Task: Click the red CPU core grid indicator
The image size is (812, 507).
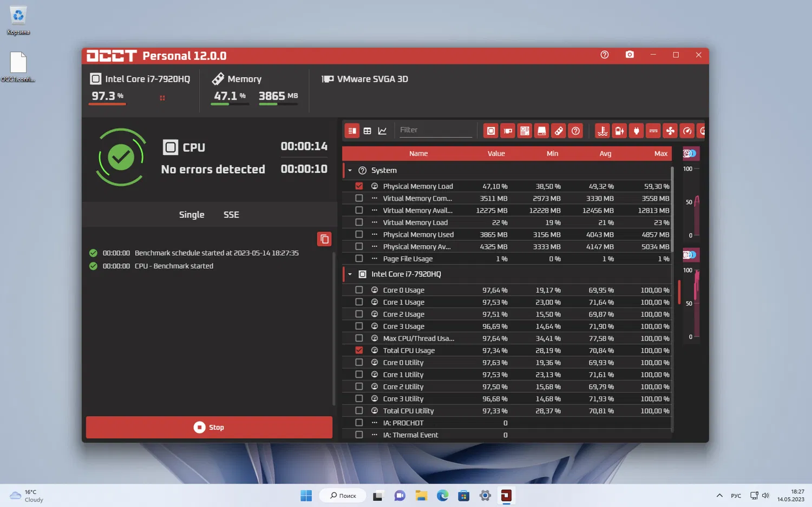Action: [x=162, y=98]
